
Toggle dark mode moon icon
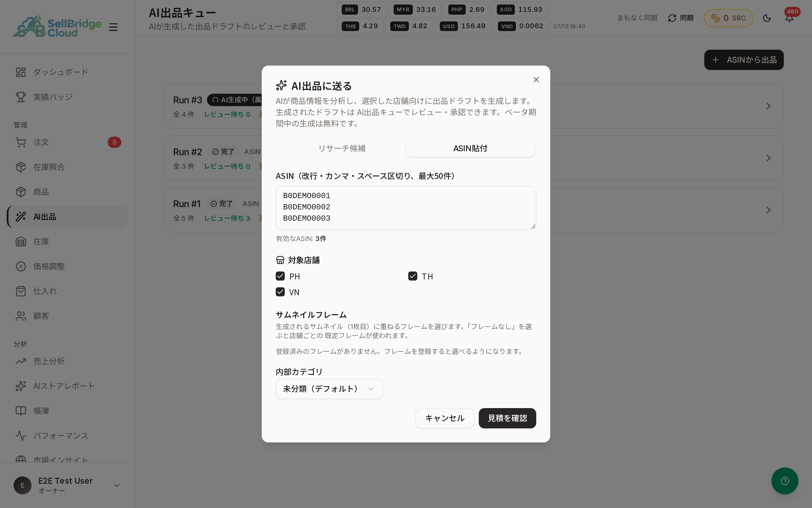coord(767,18)
